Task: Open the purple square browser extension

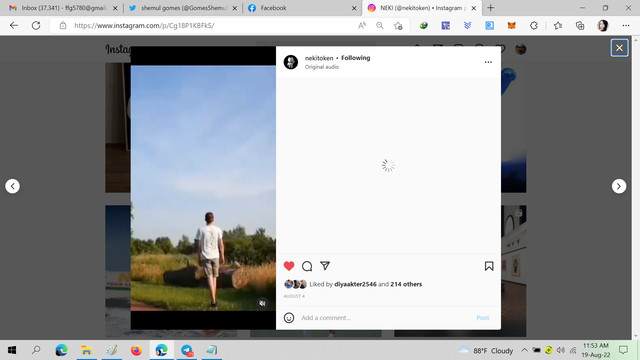Action: tap(446, 25)
